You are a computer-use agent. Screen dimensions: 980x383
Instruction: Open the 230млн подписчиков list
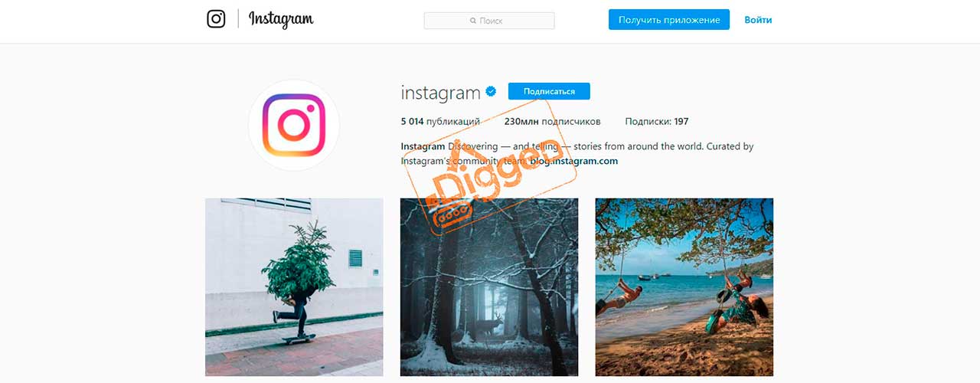point(553,121)
